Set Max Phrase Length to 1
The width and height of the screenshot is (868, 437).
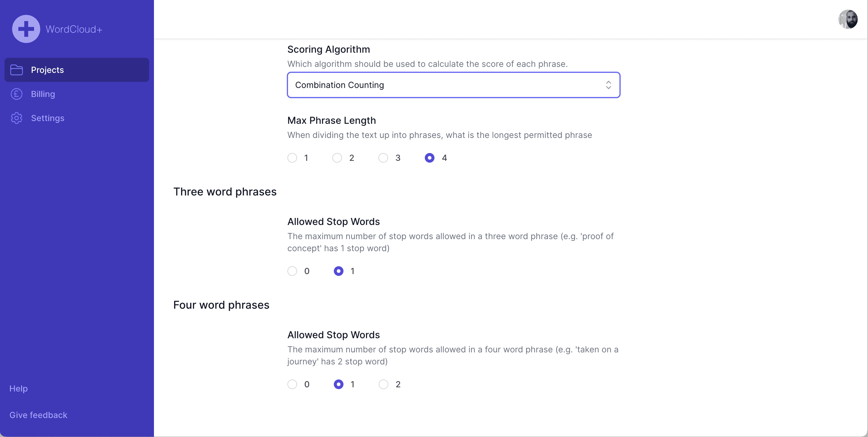coord(292,158)
